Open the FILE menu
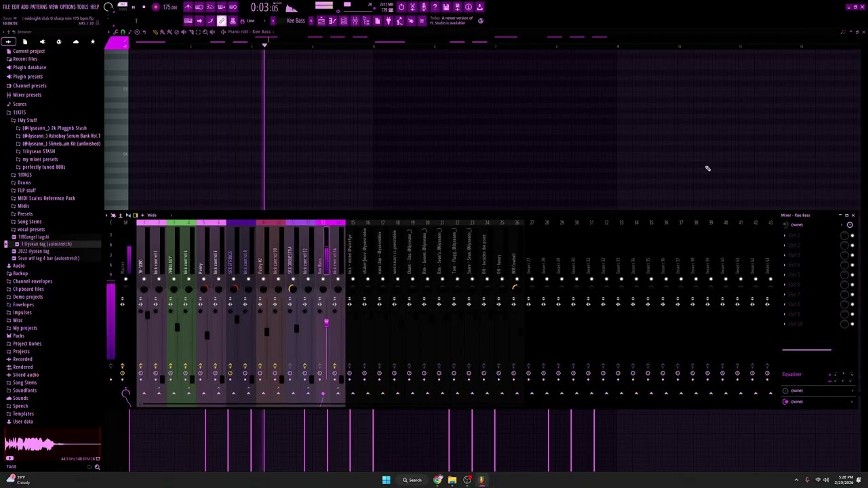Screen dimensions: 868x488 click(6, 7)
